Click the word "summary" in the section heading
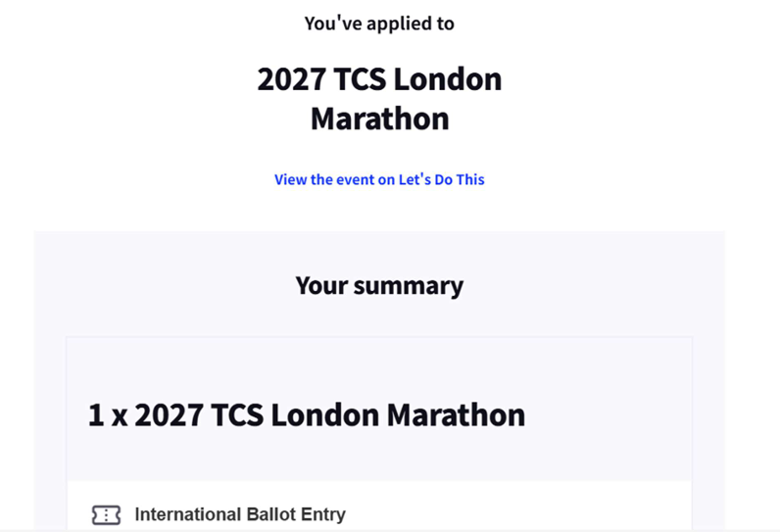780x532 pixels. (x=409, y=286)
